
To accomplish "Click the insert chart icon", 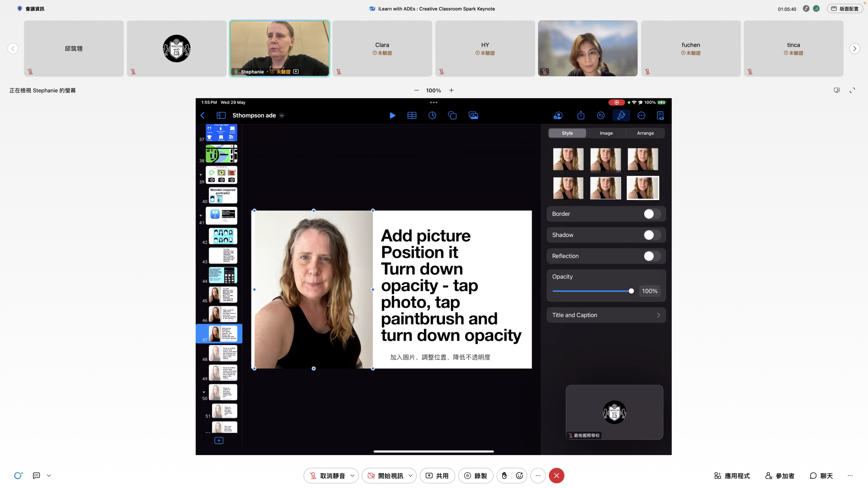I will [432, 116].
